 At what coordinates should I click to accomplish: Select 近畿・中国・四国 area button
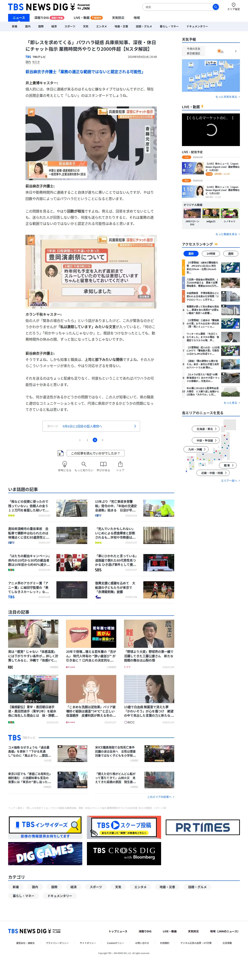click(x=213, y=473)
